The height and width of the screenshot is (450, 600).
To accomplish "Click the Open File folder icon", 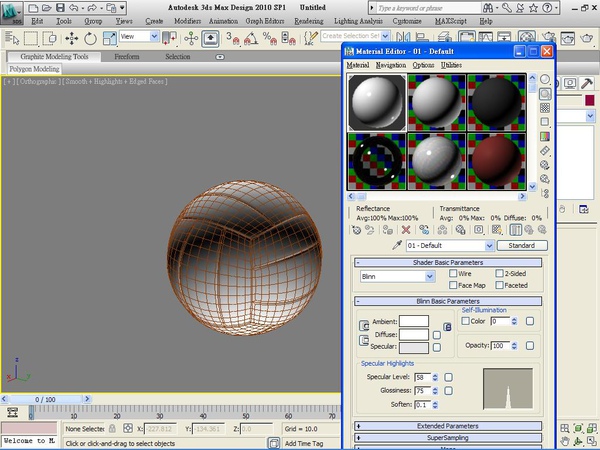I will (47, 8).
